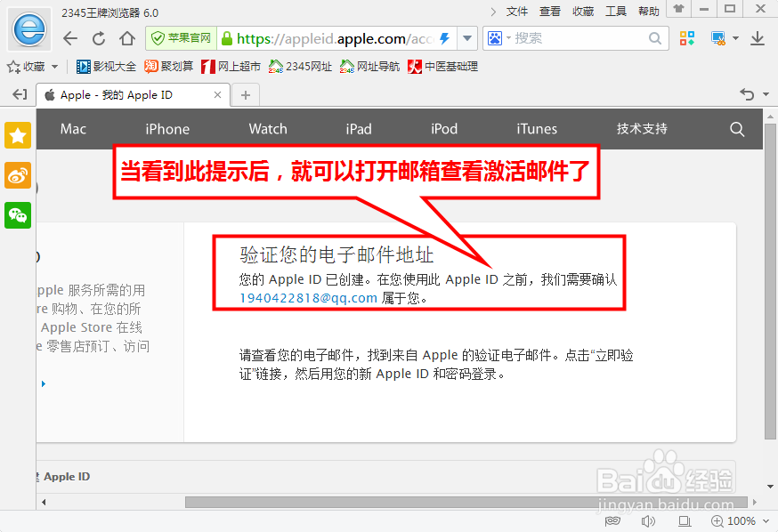
Task: Click the browser back arrow
Action: point(70,38)
